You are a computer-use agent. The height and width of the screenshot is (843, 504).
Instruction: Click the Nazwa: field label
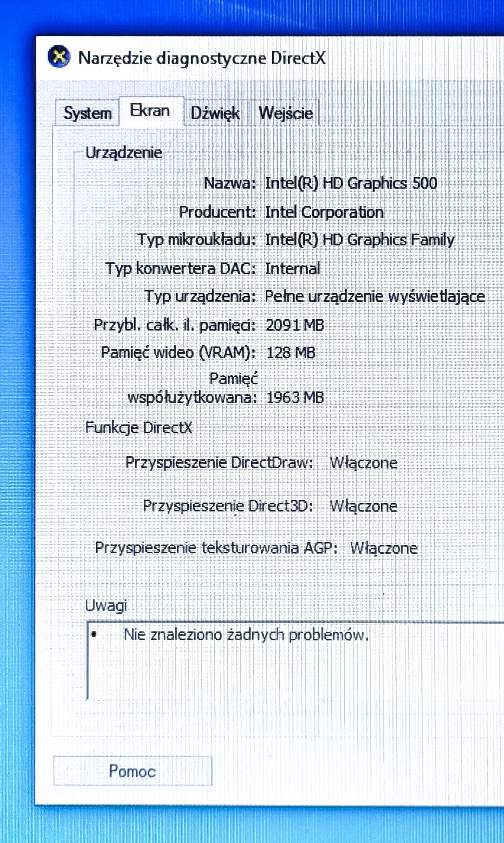point(230,184)
